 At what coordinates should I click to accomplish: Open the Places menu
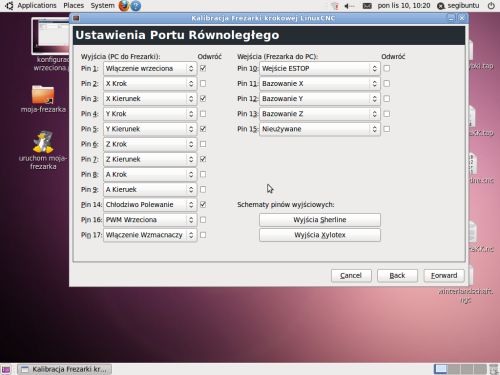point(74,6)
